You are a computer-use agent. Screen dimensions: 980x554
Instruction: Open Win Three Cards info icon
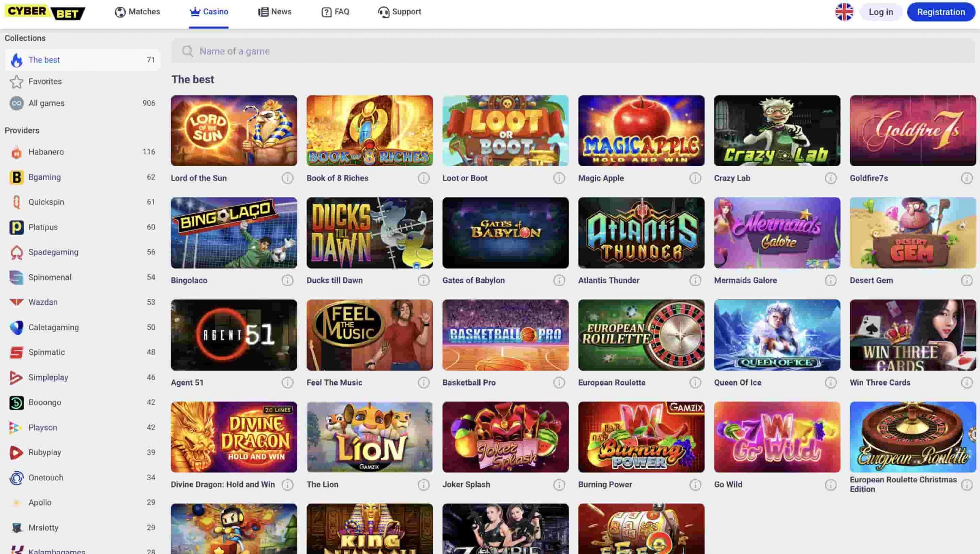tap(967, 382)
